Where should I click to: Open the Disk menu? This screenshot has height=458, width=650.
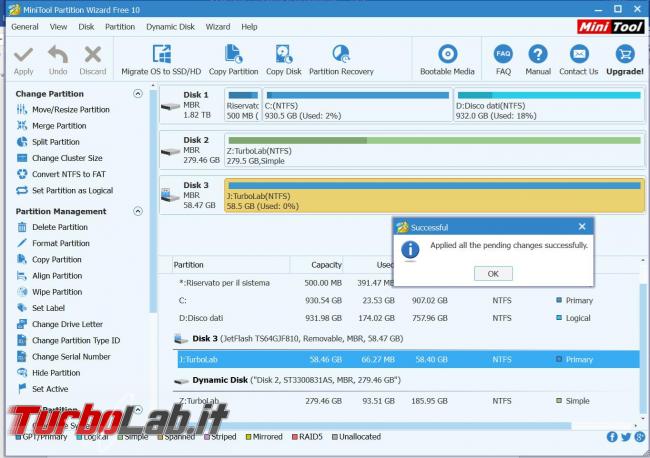pos(86,27)
